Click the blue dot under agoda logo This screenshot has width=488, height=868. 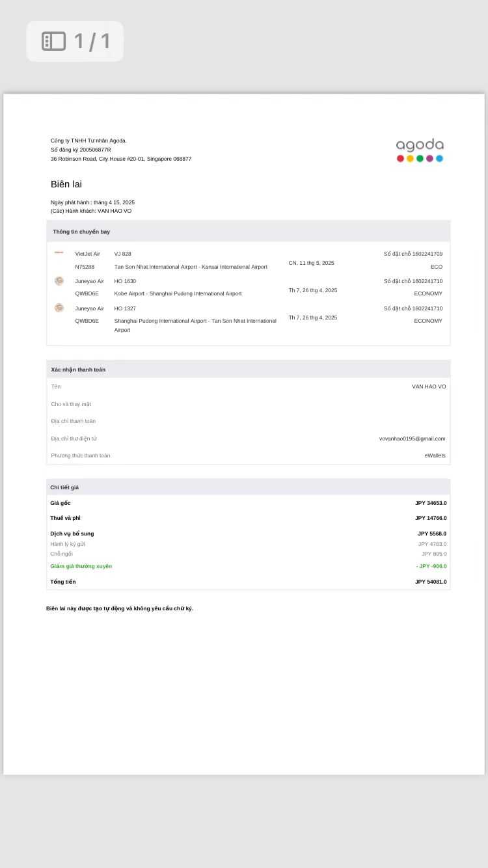439,159
